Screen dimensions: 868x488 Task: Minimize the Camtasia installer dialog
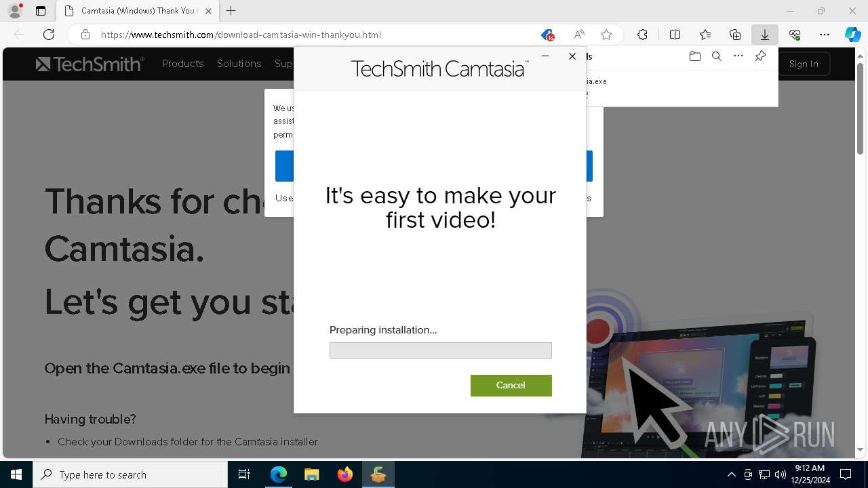pos(545,56)
